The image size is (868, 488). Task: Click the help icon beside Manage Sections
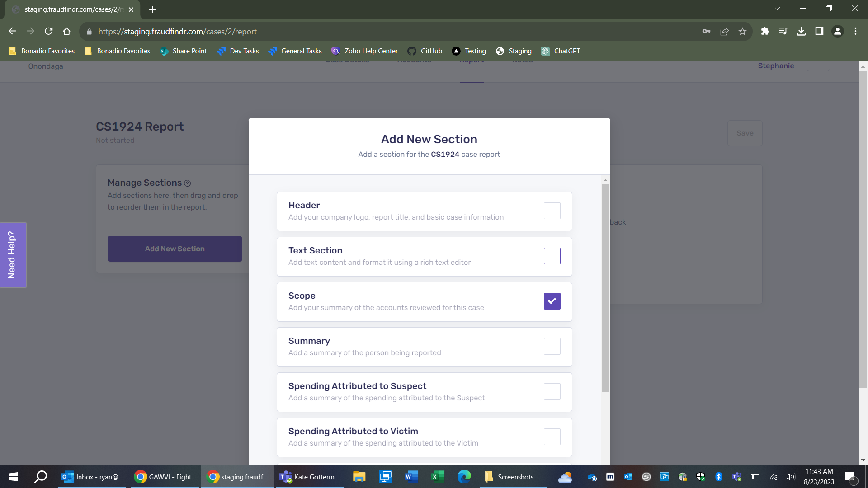coord(188,183)
